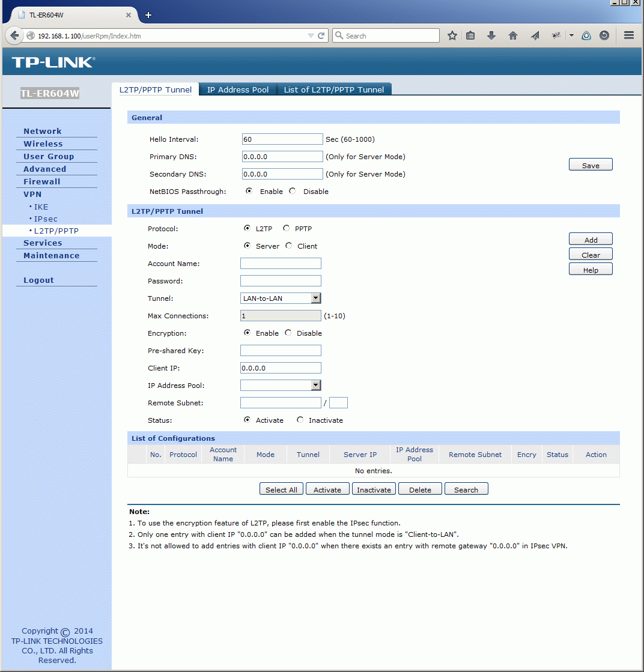Open the IPsec submenu item
The height and width of the screenshot is (672, 644).
[46, 219]
